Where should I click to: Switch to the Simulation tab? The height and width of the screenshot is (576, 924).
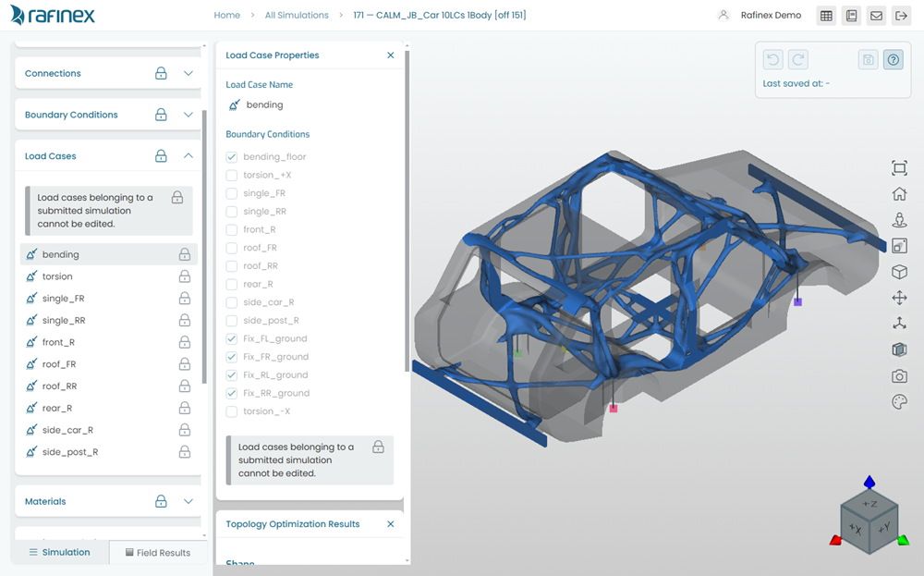[x=60, y=552]
